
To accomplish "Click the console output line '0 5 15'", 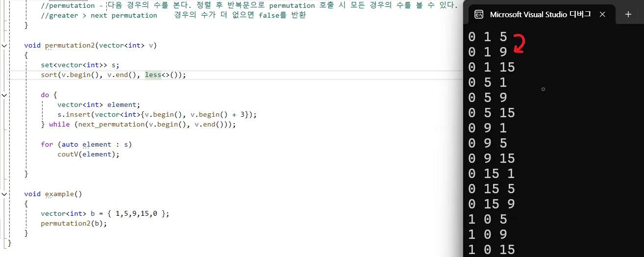I will coord(492,113).
